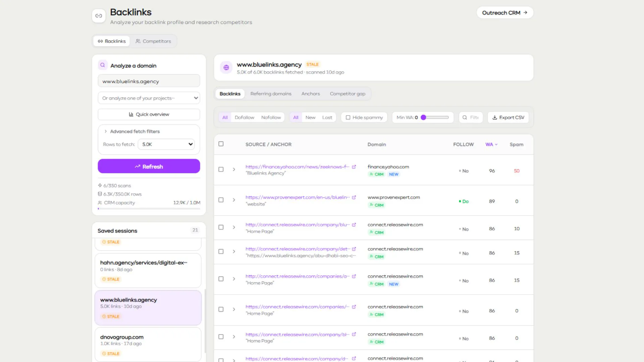Click the saved sessions scrollbar

(x=205, y=321)
